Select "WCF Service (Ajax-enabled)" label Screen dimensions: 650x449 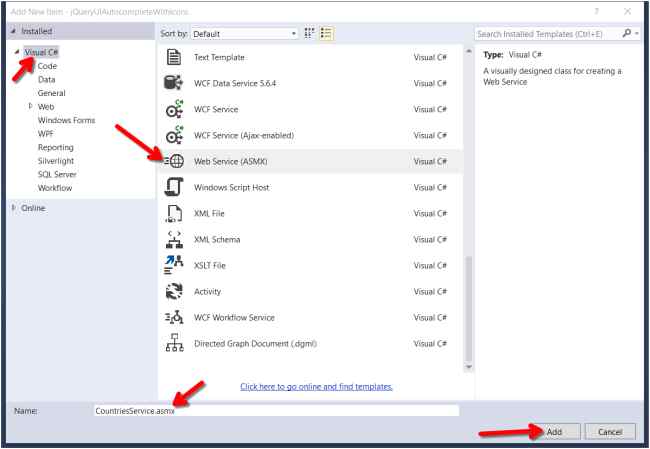pos(244,135)
